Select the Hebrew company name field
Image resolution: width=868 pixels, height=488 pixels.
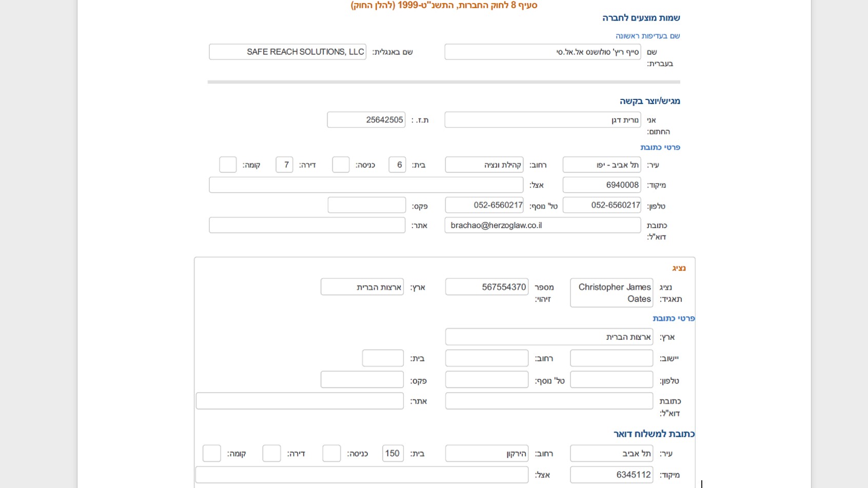coord(542,51)
